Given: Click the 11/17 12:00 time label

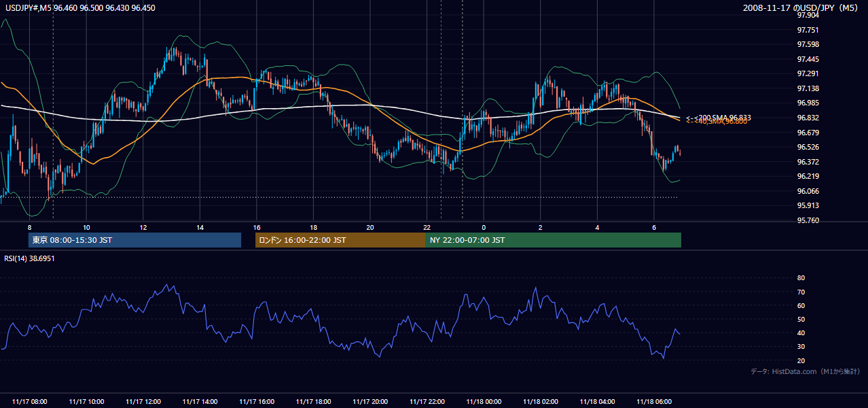Looking at the screenshot, I should click(143, 401).
